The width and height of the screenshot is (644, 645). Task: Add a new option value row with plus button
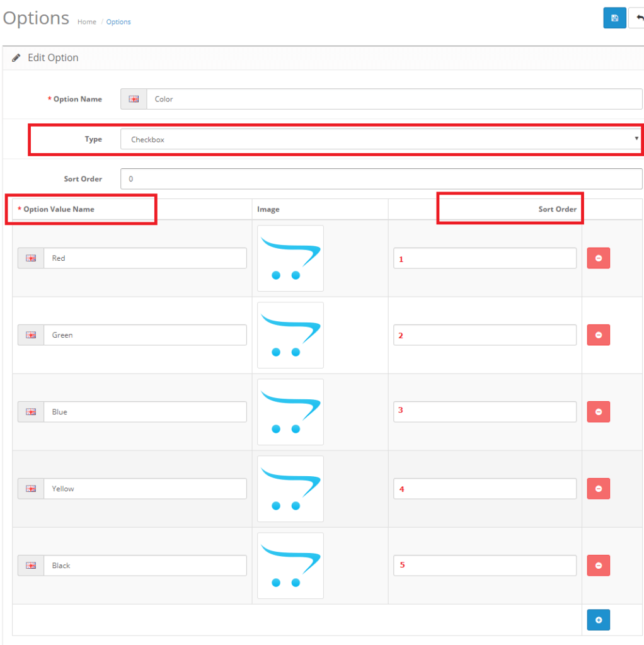point(598,620)
